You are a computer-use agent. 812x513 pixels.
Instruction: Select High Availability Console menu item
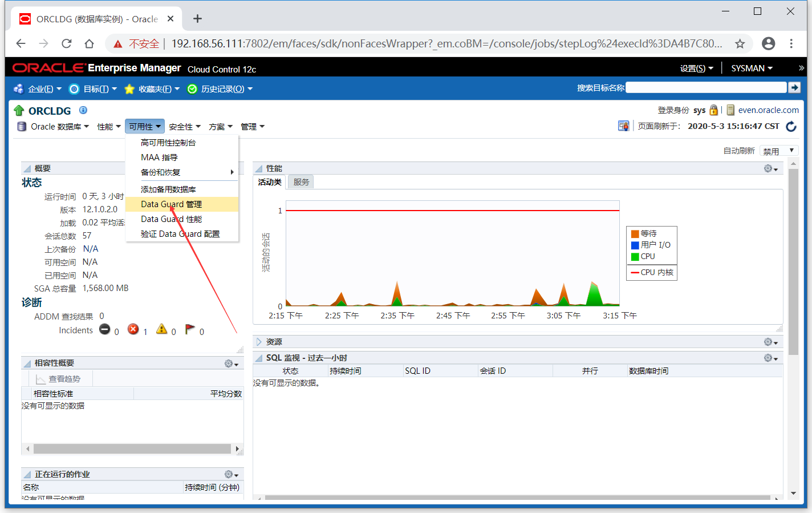tap(182, 143)
